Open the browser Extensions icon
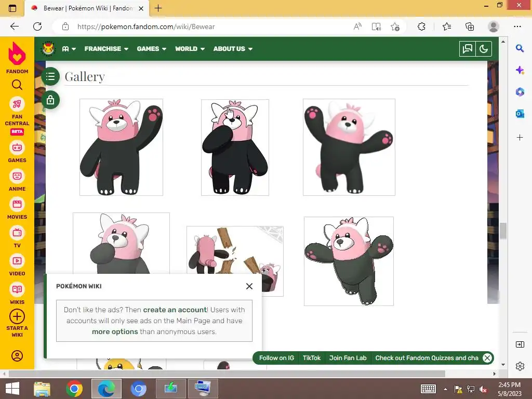 421,26
